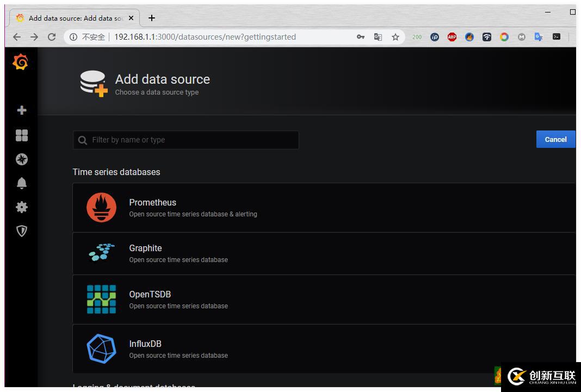Click the Cancel button
Viewport: 581px width, 392px height.
click(555, 140)
